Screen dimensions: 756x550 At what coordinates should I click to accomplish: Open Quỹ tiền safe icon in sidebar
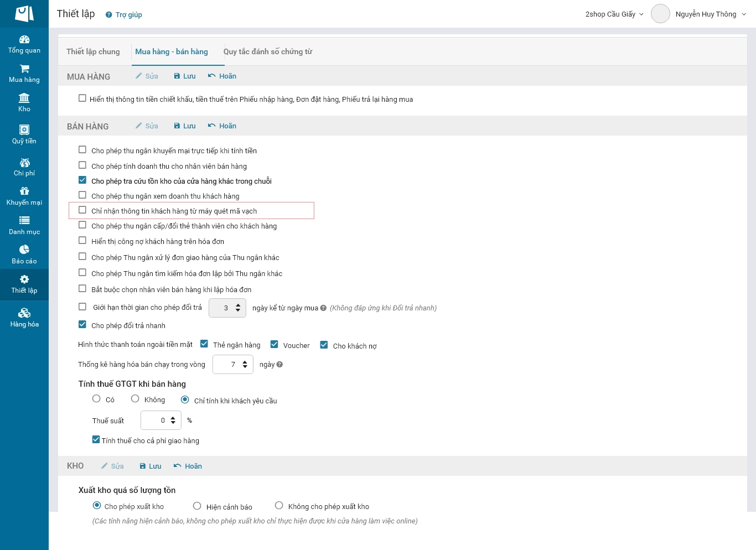click(24, 129)
